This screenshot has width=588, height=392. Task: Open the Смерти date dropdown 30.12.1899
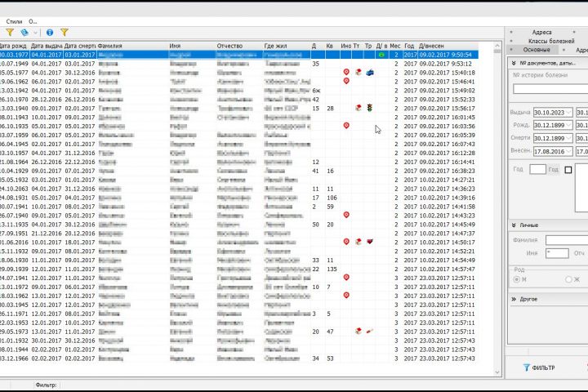tap(568, 138)
